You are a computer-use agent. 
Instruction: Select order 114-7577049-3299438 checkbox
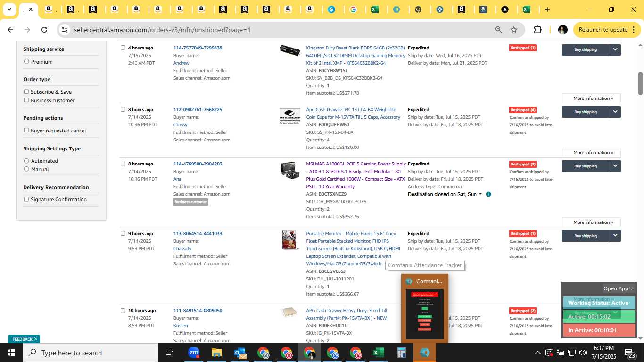[x=123, y=48]
